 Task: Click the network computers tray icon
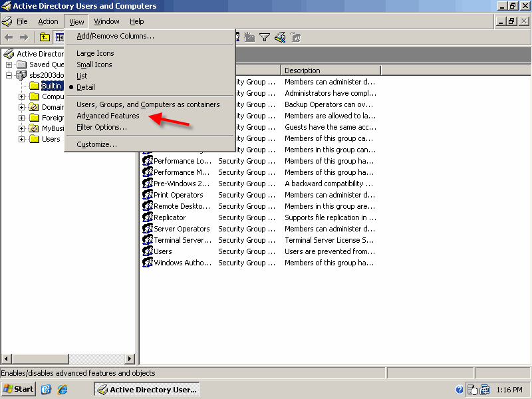point(485,390)
